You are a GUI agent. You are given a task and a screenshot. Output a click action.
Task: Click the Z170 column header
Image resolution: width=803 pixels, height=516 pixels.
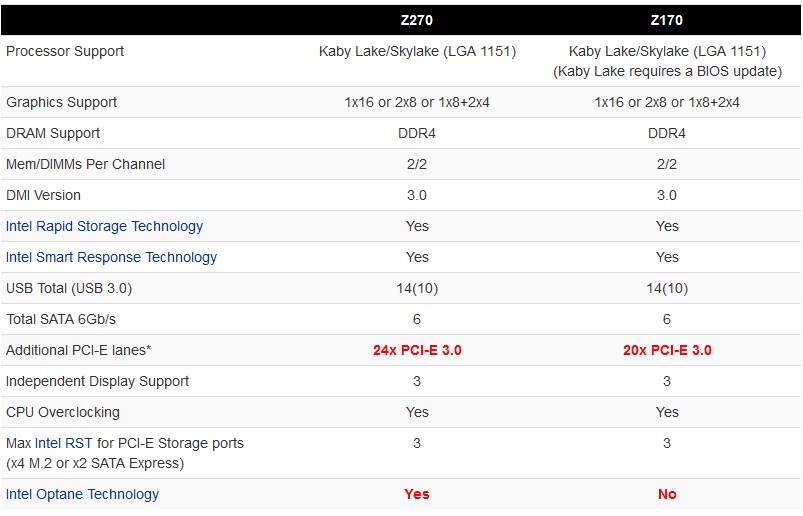click(x=667, y=20)
